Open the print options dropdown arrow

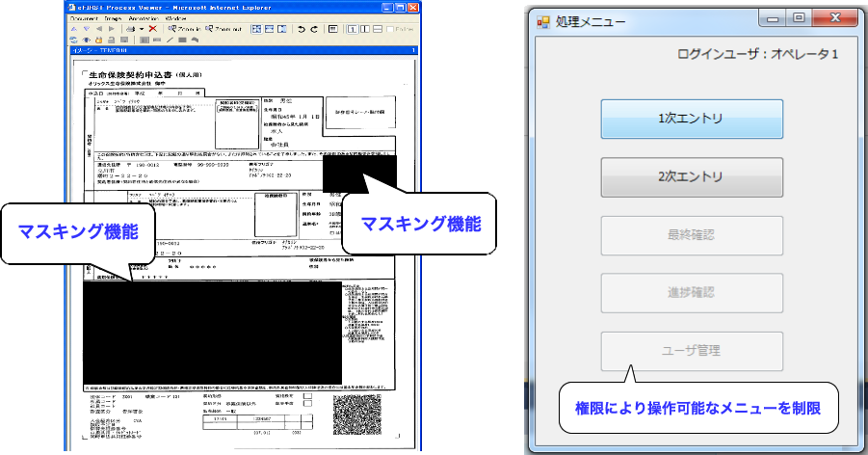142,29
